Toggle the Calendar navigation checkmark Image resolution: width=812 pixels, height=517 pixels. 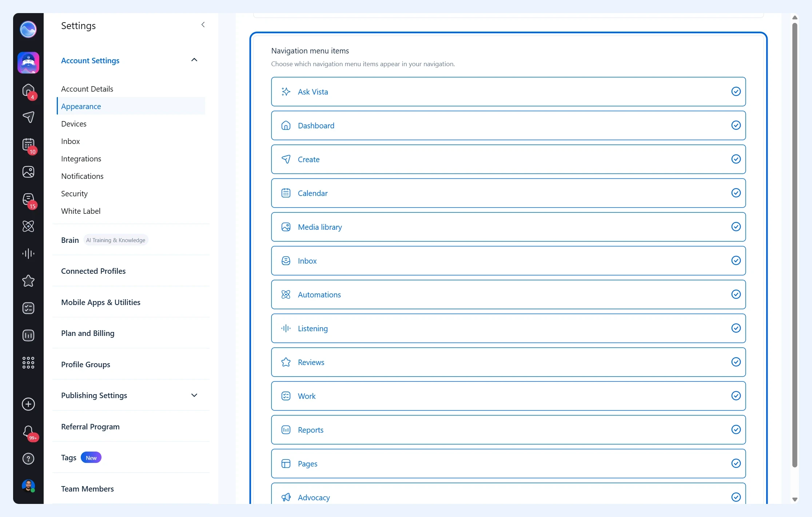(x=736, y=193)
